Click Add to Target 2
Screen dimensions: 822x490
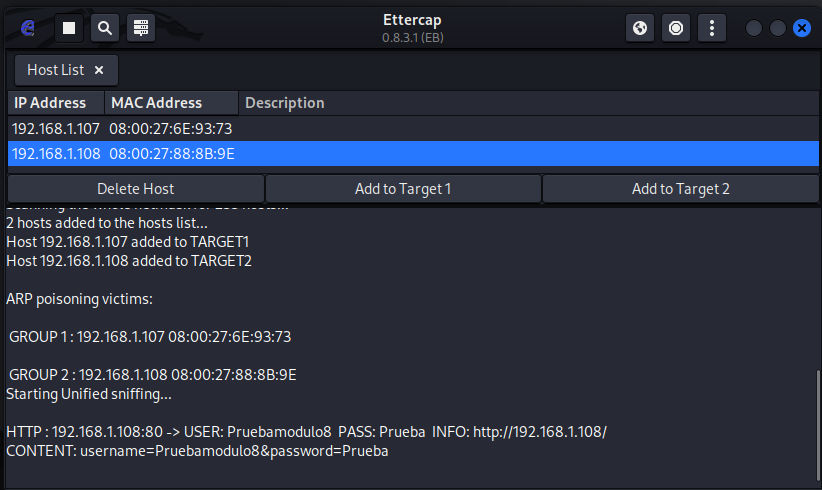[x=680, y=189]
